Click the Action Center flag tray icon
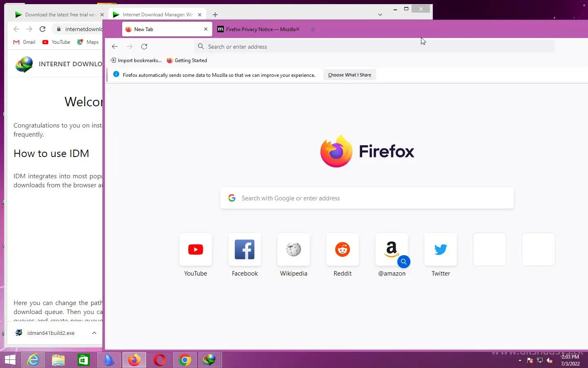The width and height of the screenshot is (588, 368). coord(530,361)
